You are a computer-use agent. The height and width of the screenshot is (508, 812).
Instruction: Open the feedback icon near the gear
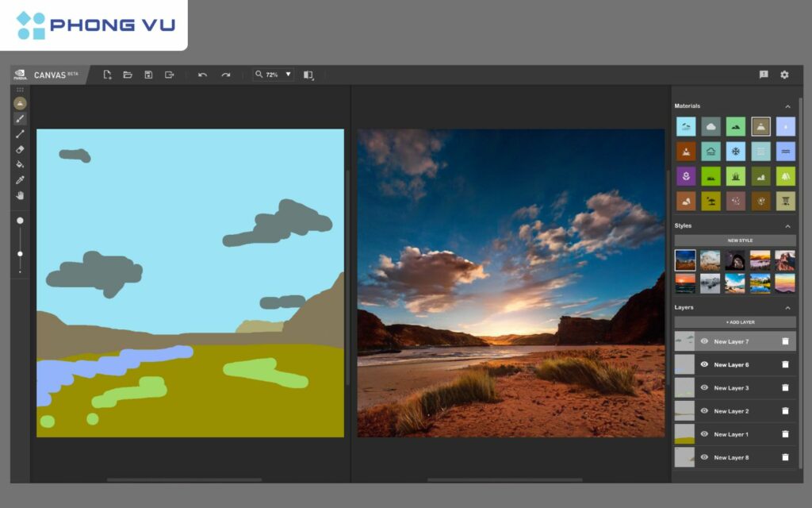[x=763, y=74]
